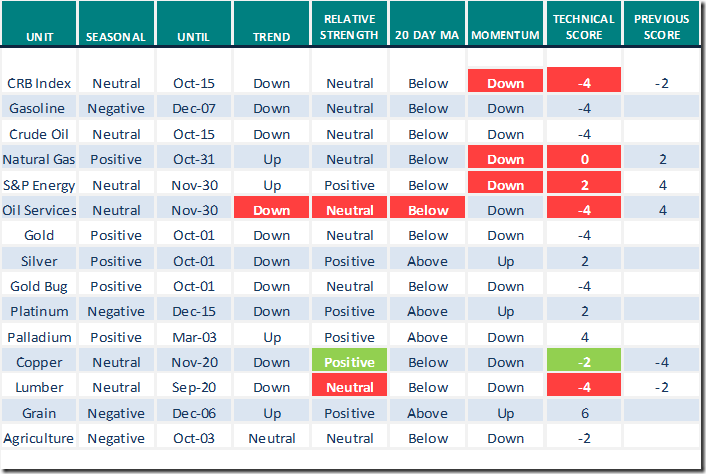Viewport: 706px width, 474px height.
Task: Select the CRB Index row label
Action: (x=39, y=83)
